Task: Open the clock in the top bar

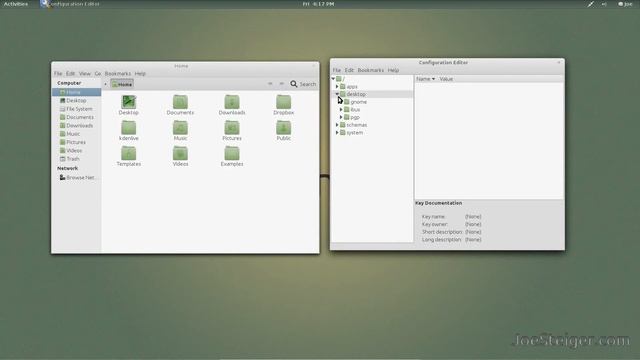Action: coord(318,4)
